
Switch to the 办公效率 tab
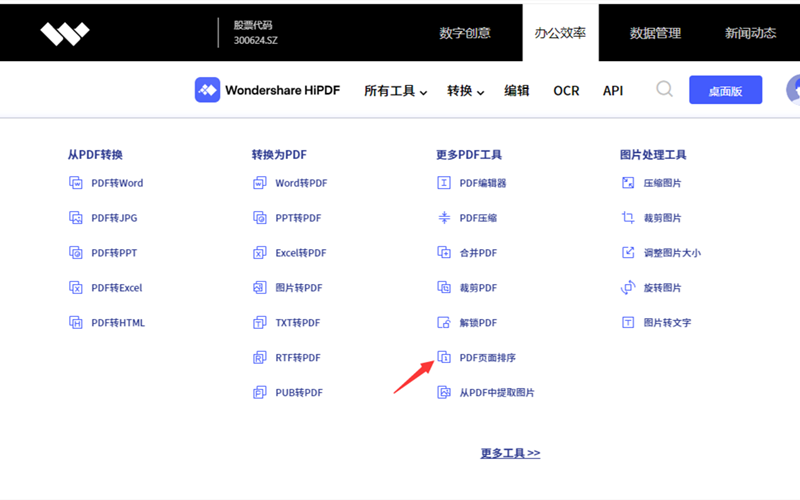[560, 32]
